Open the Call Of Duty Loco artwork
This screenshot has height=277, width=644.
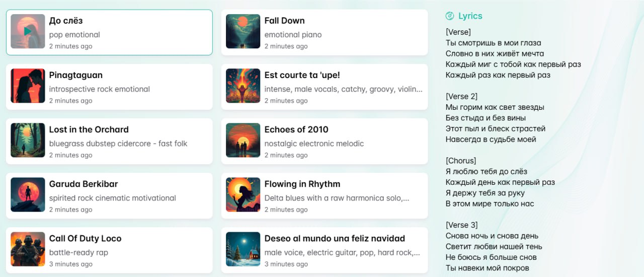28,249
